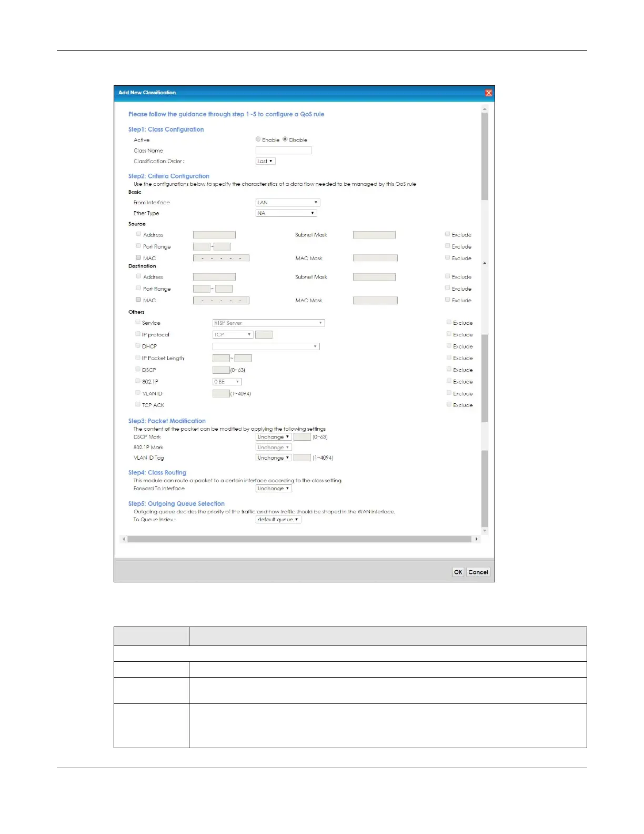Check the Service checkbox under Others
This screenshot has height=834, width=644.
click(137, 322)
